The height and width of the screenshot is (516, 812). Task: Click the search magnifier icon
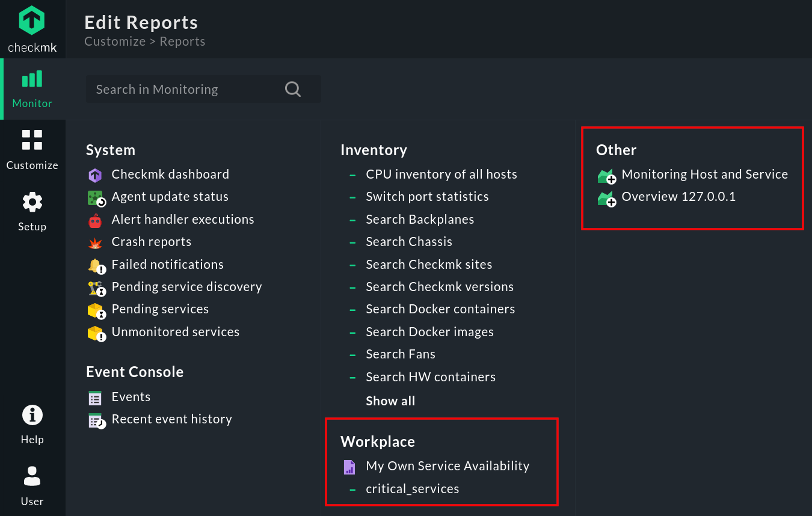[293, 89]
